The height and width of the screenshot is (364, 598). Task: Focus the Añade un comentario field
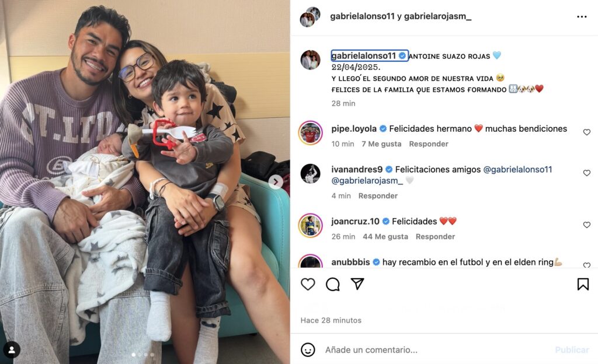pyautogui.click(x=434, y=349)
